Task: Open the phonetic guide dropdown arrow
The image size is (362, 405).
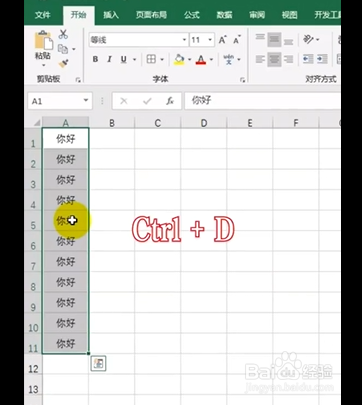Action: [x=239, y=60]
